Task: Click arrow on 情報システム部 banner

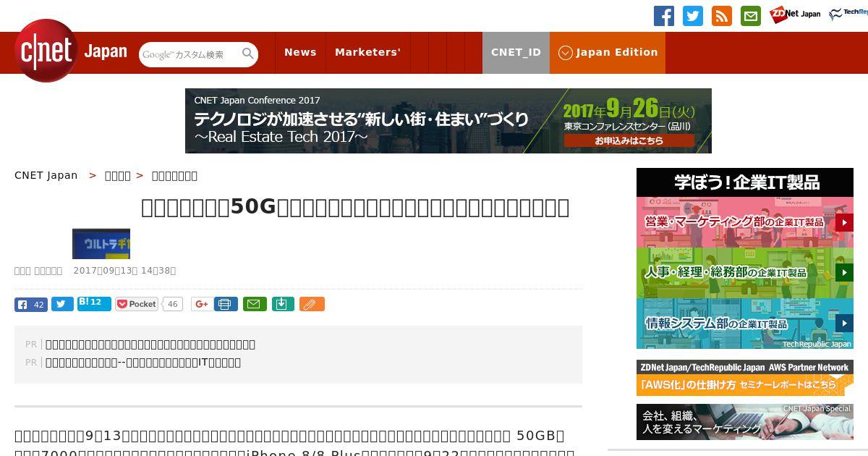Action: click(x=844, y=324)
